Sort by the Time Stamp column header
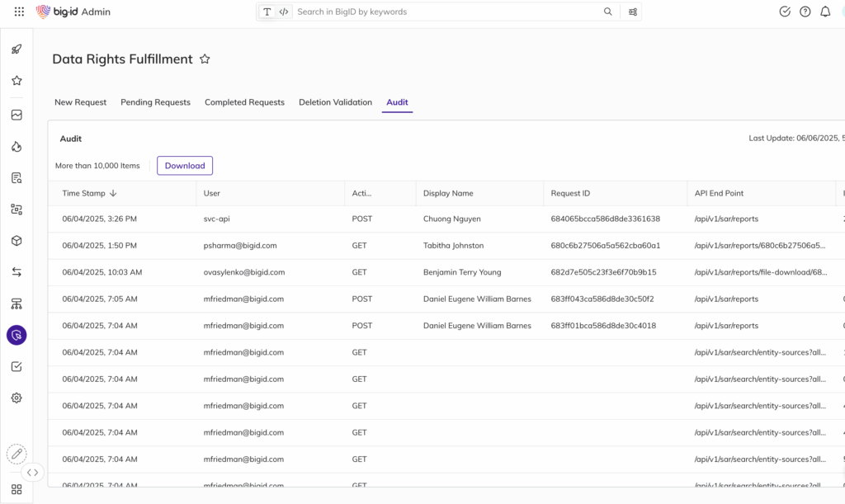The image size is (845, 504). [89, 193]
